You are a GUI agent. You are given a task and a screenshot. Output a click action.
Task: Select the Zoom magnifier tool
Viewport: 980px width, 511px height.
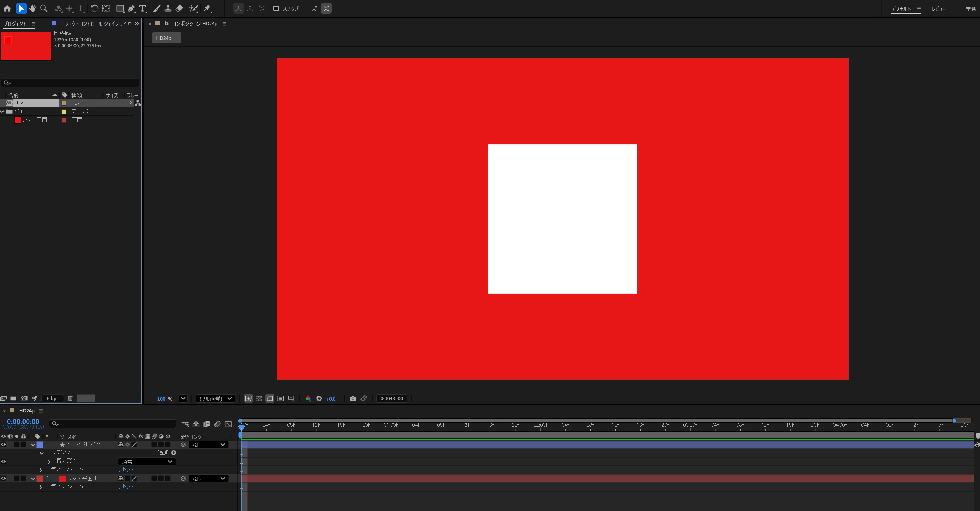(44, 8)
